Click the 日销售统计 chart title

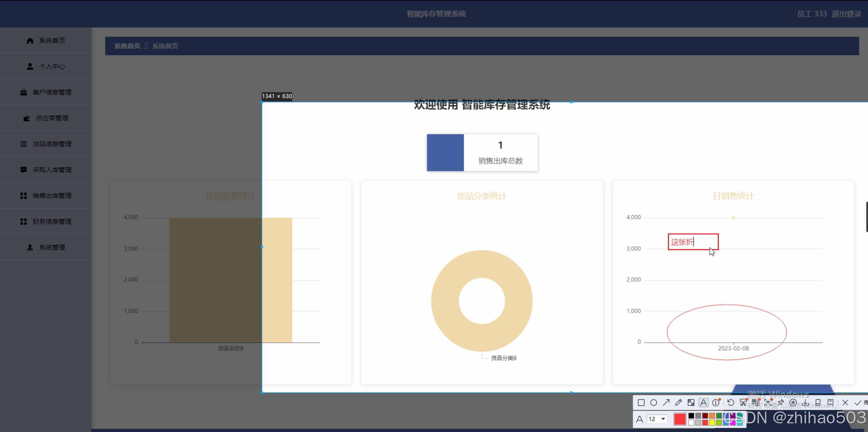click(x=733, y=196)
